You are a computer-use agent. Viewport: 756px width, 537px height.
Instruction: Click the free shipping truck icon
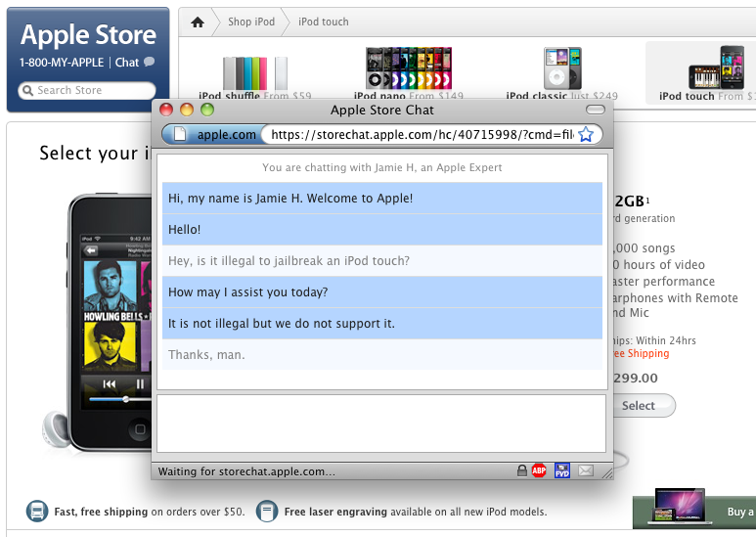point(37,511)
